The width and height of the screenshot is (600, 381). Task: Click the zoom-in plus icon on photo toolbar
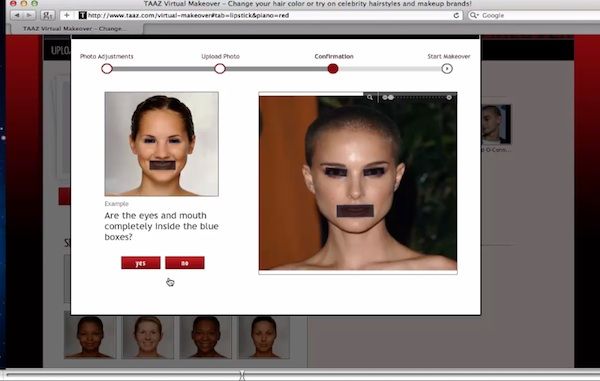point(449,98)
